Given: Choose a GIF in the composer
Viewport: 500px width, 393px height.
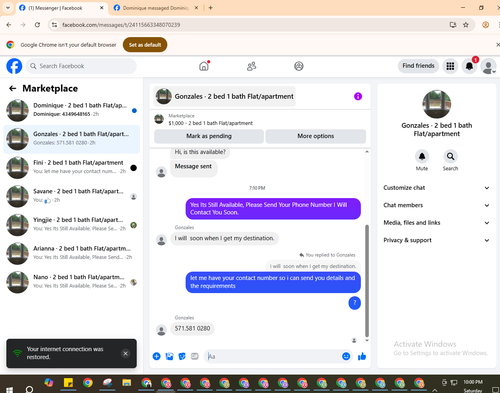Looking at the screenshot, I should click(x=195, y=356).
